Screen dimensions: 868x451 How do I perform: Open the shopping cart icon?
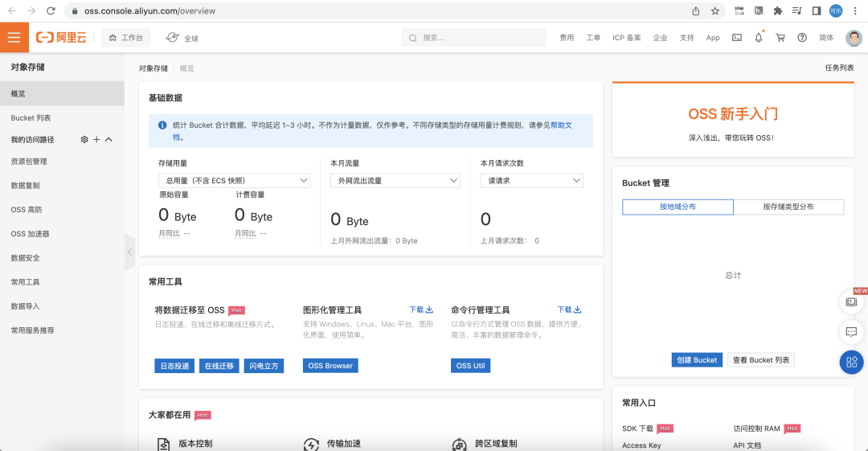[780, 38]
